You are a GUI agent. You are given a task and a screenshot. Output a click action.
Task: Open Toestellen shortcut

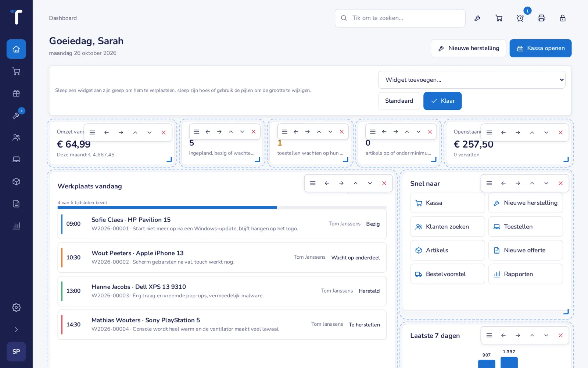tap(526, 227)
